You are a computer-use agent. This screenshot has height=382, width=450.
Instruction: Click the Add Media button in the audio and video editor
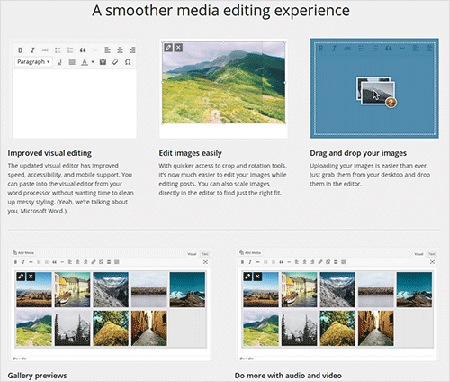coord(250,253)
